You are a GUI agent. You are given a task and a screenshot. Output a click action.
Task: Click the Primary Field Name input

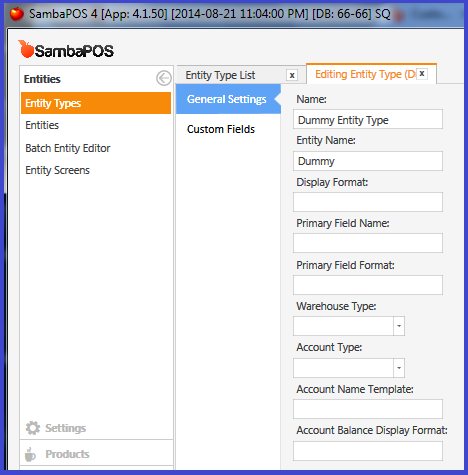368,243
